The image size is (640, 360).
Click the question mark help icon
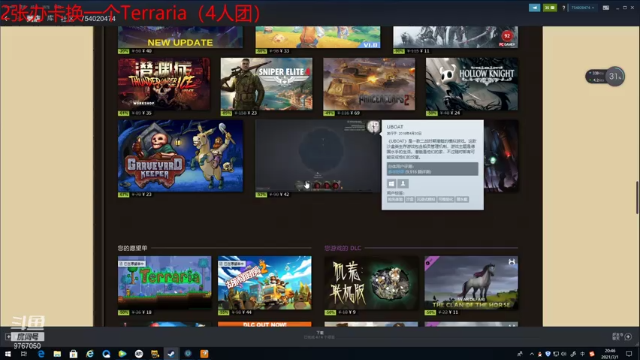coord(564,8)
